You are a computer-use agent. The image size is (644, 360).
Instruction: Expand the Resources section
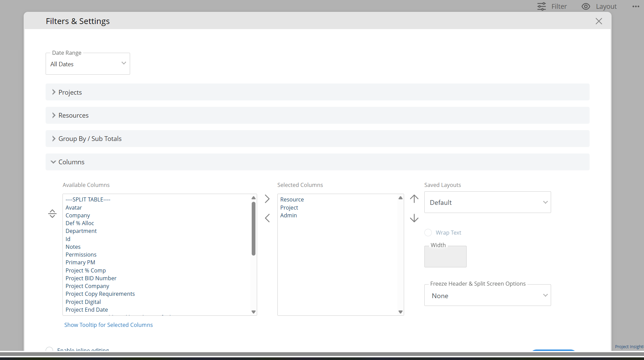click(x=318, y=115)
